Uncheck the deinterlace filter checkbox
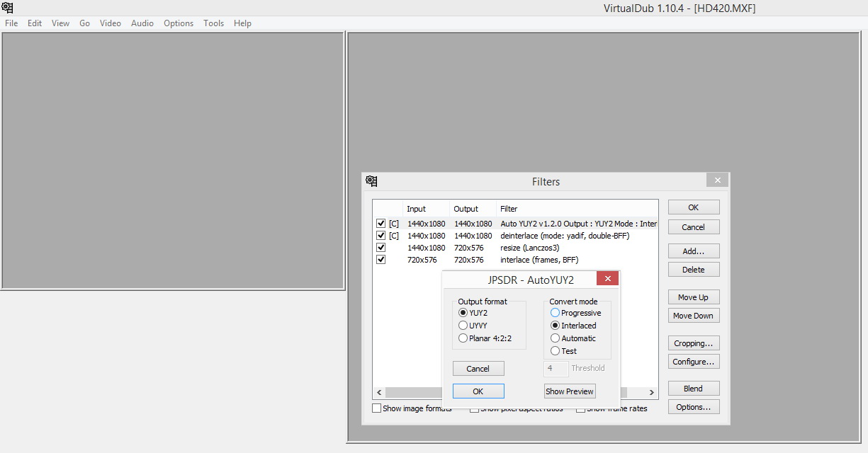The image size is (868, 453). click(381, 236)
